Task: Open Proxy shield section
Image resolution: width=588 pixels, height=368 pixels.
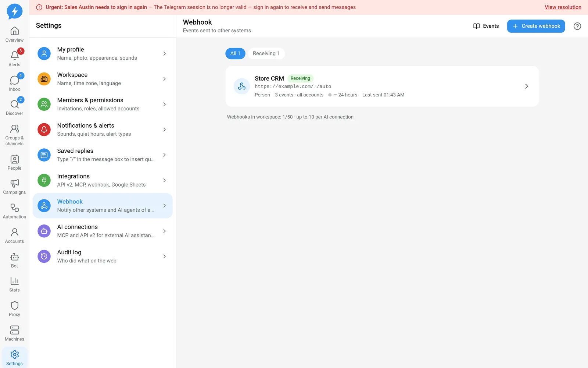Action: [14, 309]
